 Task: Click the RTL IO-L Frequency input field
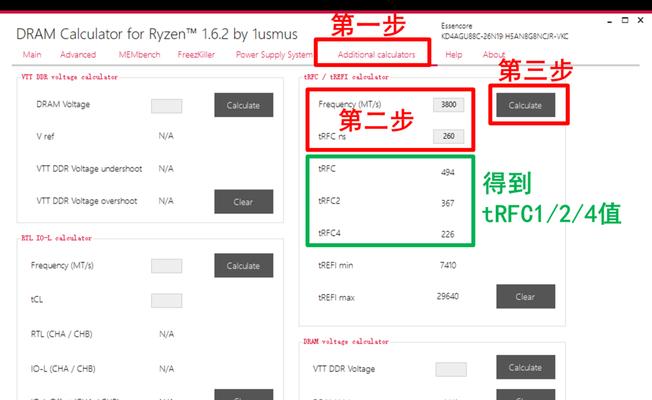166,266
